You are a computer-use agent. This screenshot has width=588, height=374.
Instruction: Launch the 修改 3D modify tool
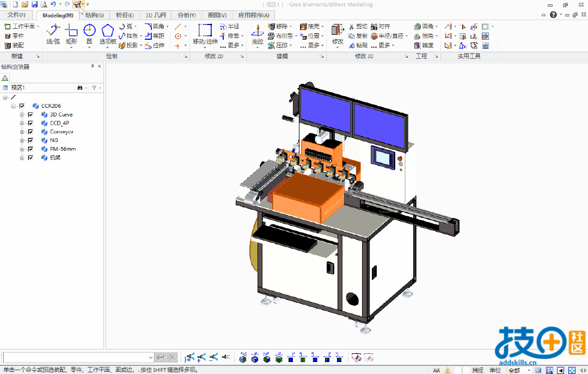click(338, 34)
